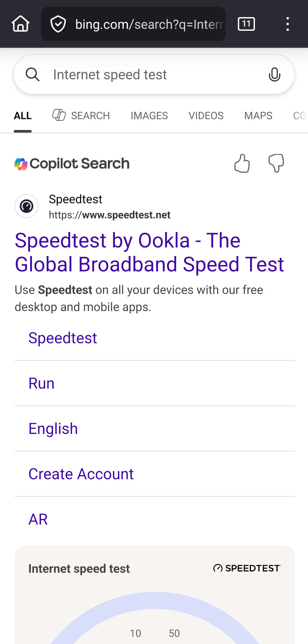Start voice search with the microphone
308x644 pixels.
pos(274,75)
